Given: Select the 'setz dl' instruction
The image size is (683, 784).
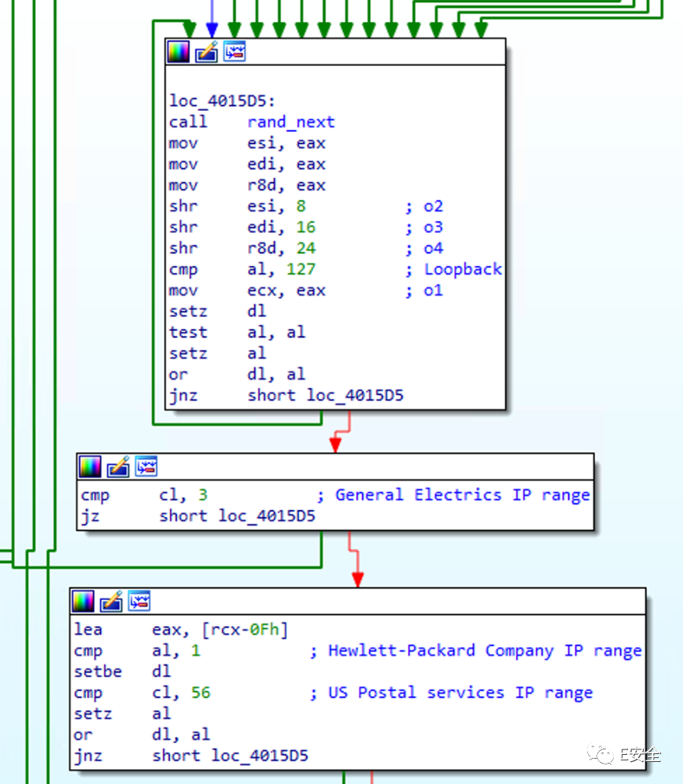Looking at the screenshot, I should pos(218,311).
